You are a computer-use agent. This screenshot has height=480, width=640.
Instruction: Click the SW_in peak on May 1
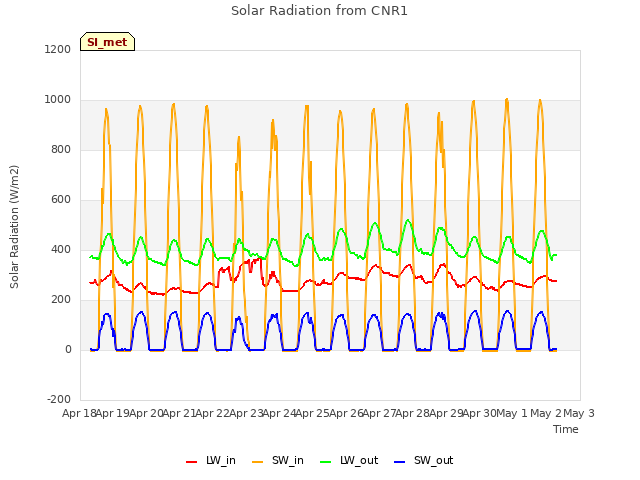pyautogui.click(x=507, y=99)
